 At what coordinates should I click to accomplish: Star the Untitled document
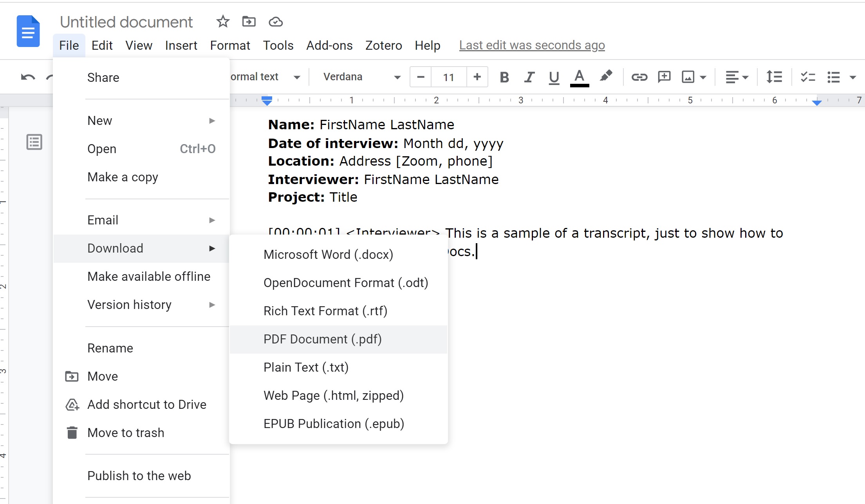pos(223,22)
